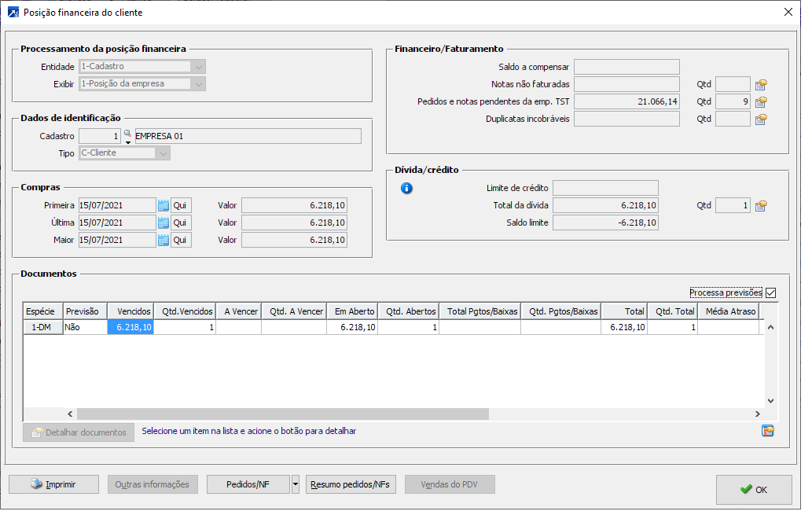
Task: Expand the Entidade dropdown
Action: [x=199, y=67]
